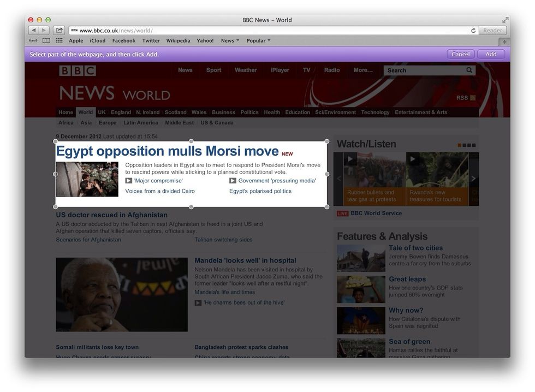
Task: Click the Share button in the toolbar
Action: [x=59, y=31]
